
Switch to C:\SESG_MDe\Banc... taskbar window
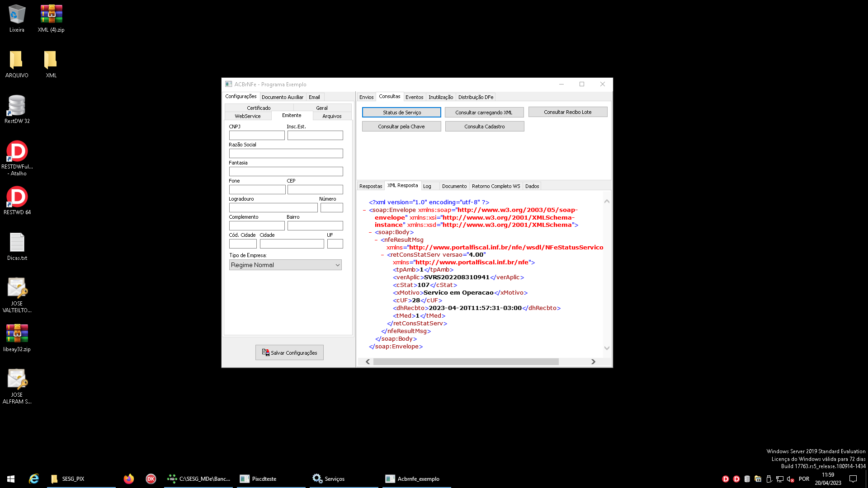coord(198,479)
